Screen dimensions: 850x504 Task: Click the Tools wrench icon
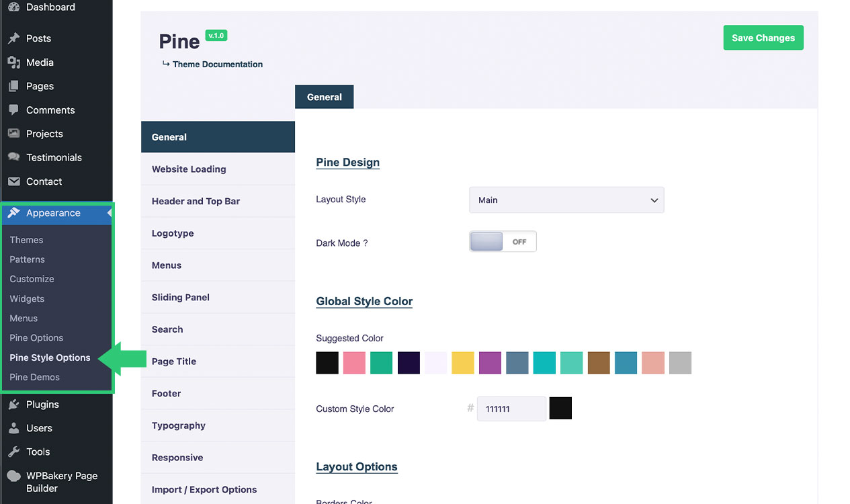coord(13,452)
